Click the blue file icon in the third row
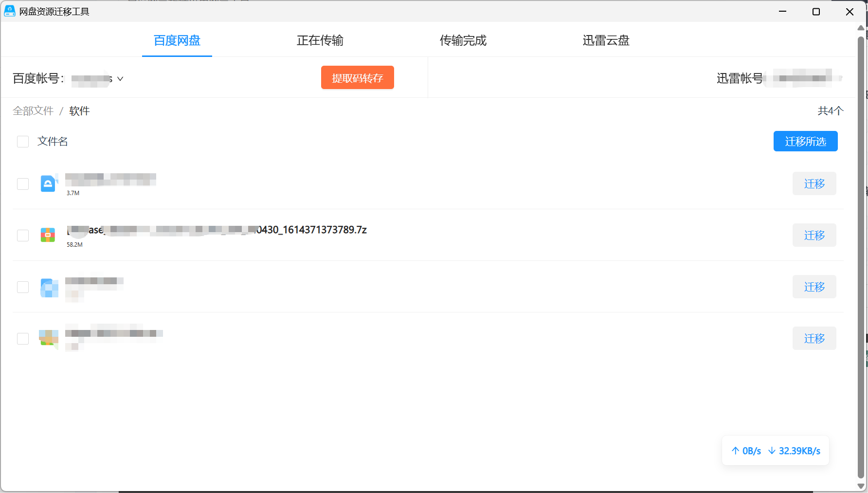Screen dimensions: 868x493 point(49,288)
